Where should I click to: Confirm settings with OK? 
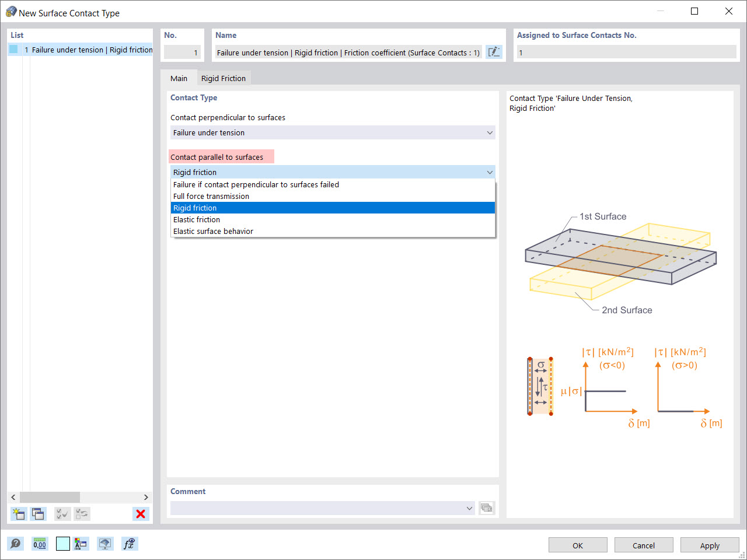(578, 545)
